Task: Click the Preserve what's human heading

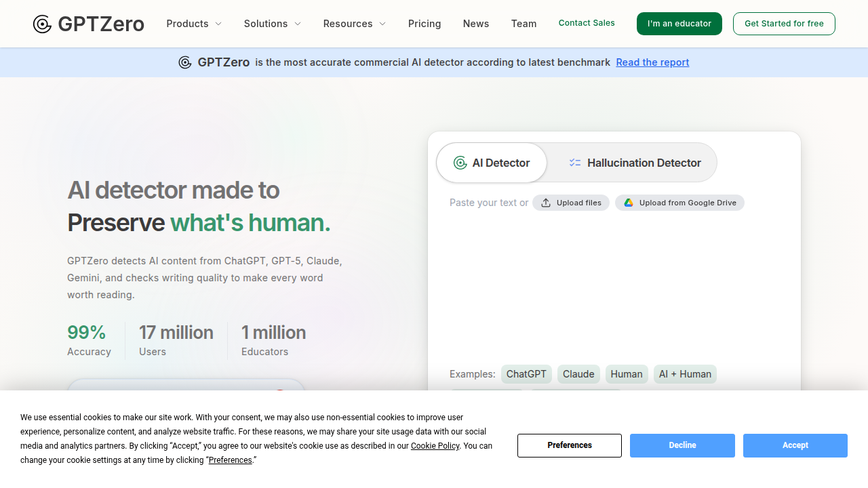Action: (x=199, y=223)
